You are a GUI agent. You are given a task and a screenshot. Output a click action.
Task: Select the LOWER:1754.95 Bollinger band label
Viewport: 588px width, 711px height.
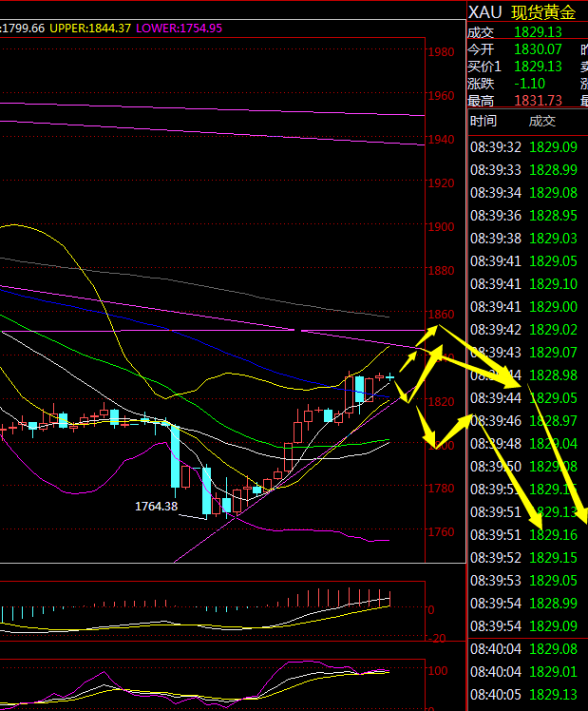tap(179, 29)
